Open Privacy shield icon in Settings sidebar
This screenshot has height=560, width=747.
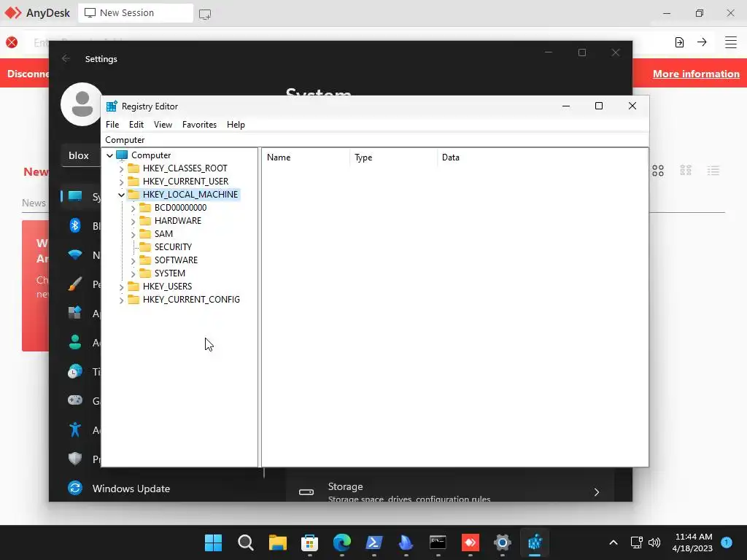(75, 459)
